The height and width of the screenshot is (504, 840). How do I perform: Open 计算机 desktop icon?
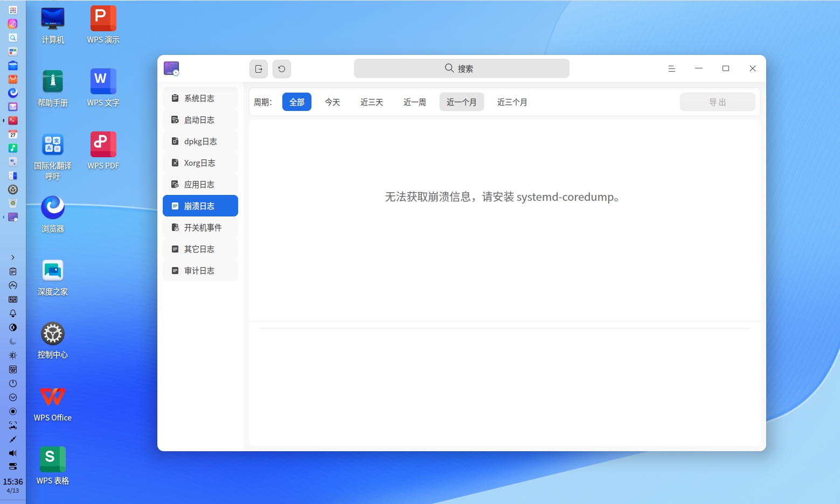tap(53, 25)
